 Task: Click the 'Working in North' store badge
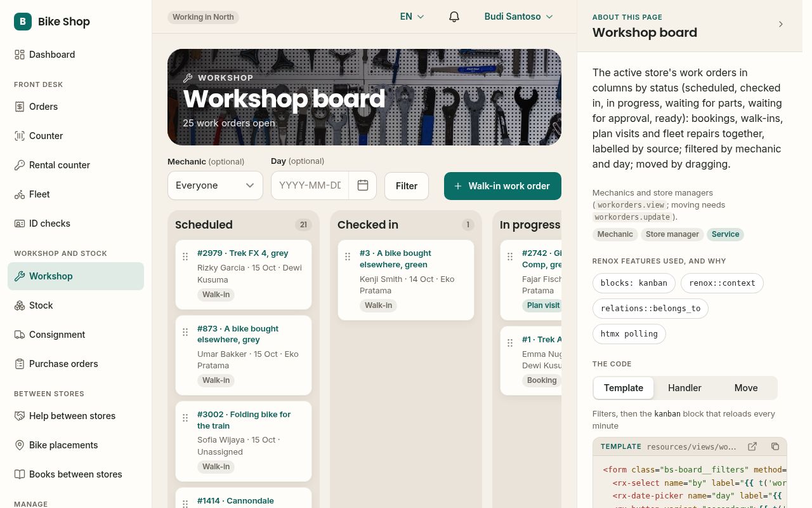(203, 17)
